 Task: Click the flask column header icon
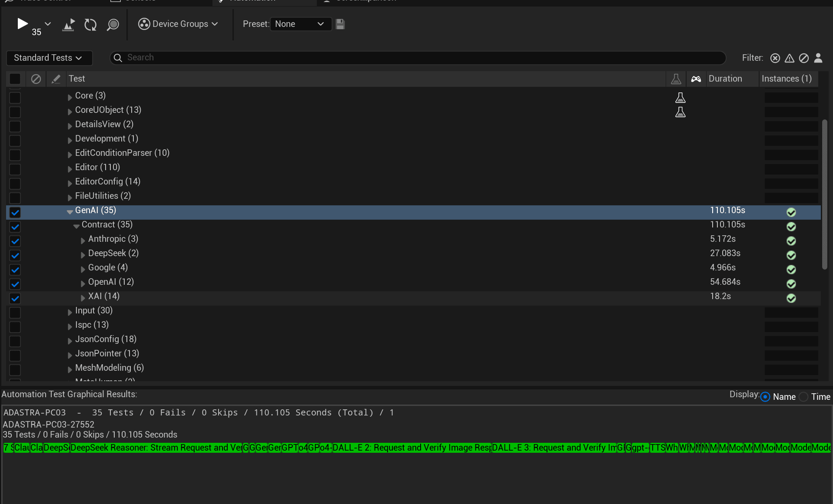click(676, 79)
